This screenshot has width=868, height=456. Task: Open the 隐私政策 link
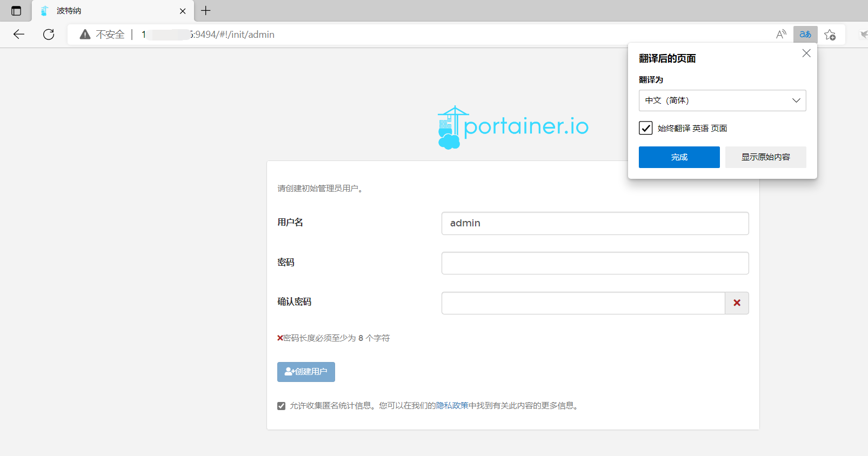(452, 406)
